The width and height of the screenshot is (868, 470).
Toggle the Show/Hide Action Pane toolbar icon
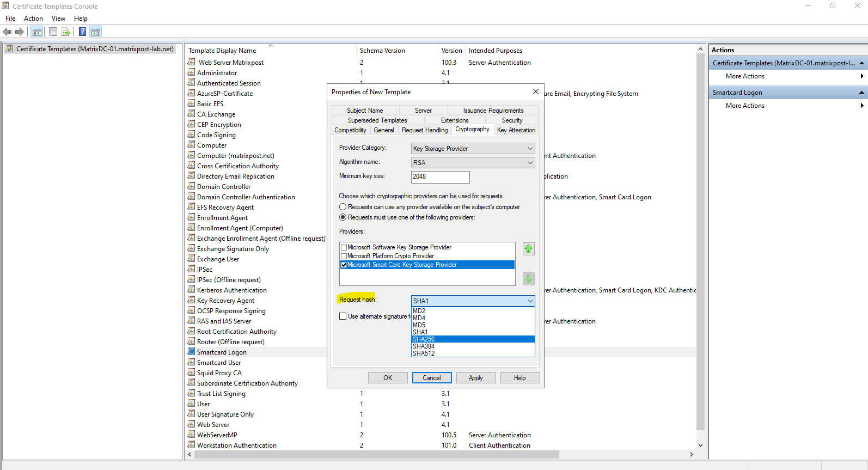pyautogui.click(x=96, y=32)
